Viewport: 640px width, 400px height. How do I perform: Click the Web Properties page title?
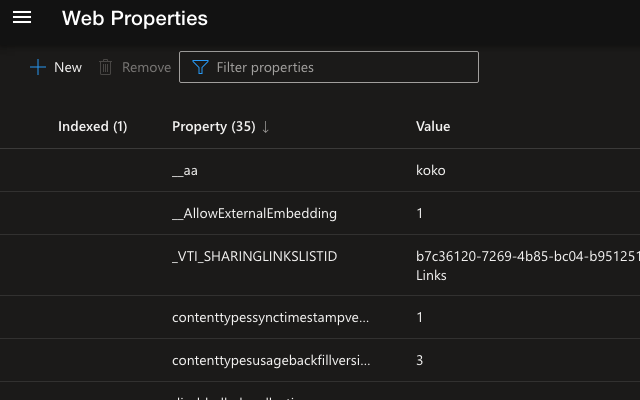pos(135,18)
